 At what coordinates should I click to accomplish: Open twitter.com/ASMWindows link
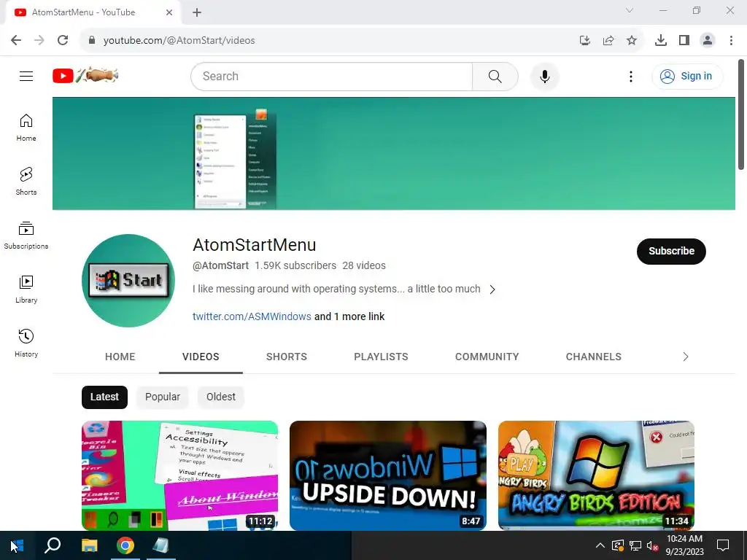click(x=252, y=316)
